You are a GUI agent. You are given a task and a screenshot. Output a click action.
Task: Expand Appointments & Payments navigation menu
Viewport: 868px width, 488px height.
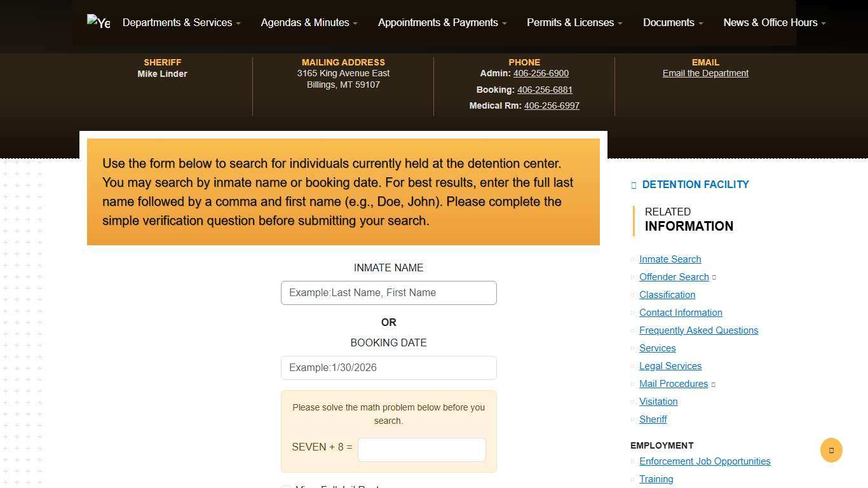pos(442,22)
